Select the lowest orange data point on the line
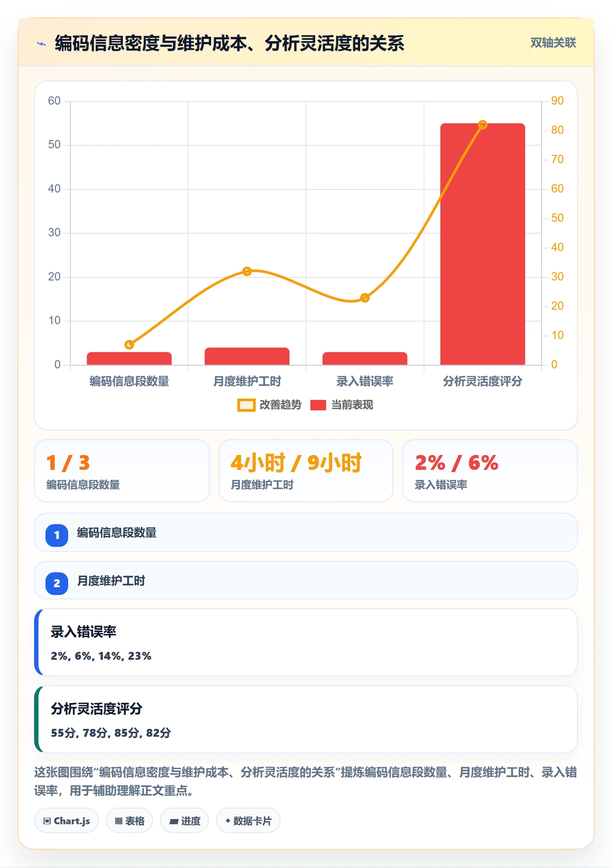This screenshot has width=612, height=868. click(x=129, y=345)
